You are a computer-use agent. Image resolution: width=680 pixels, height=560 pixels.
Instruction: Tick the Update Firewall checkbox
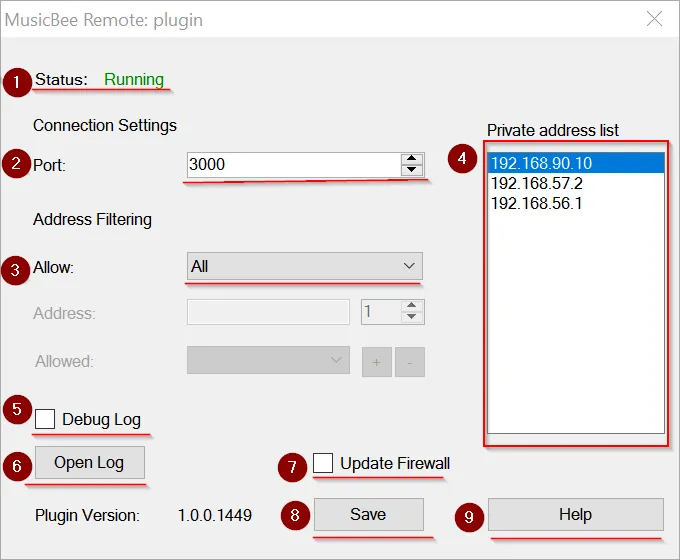click(323, 463)
